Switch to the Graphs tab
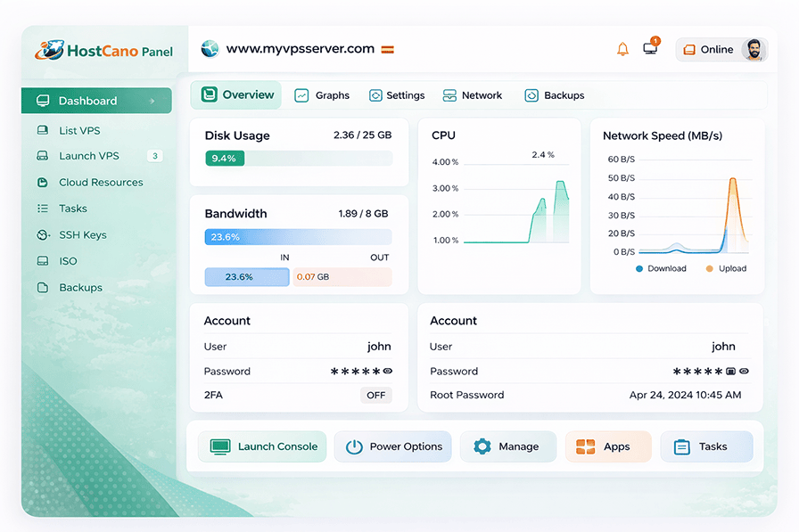The image size is (799, 532). click(x=322, y=94)
